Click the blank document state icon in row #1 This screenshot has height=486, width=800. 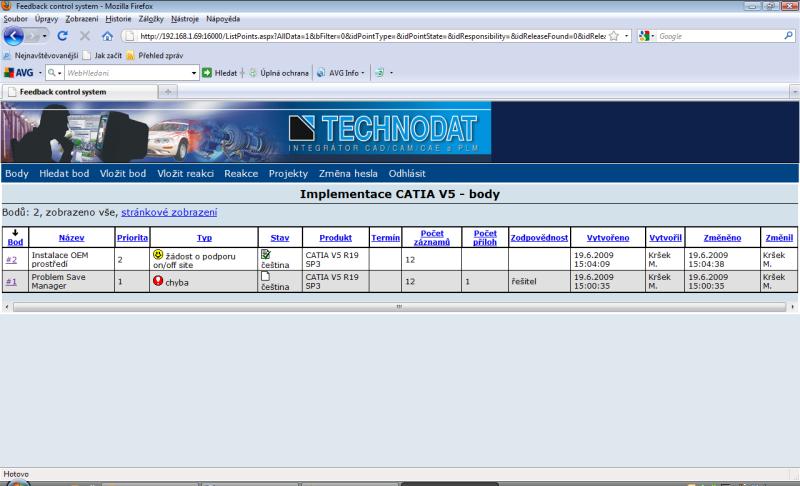pos(265,276)
